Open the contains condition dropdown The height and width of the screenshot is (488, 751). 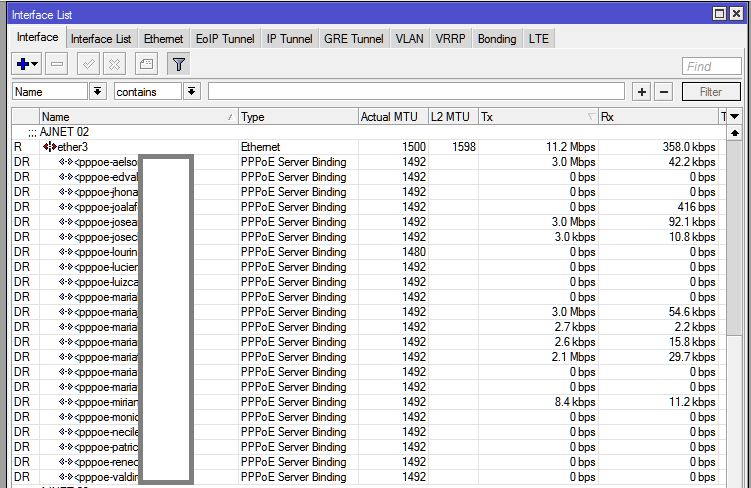[191, 91]
